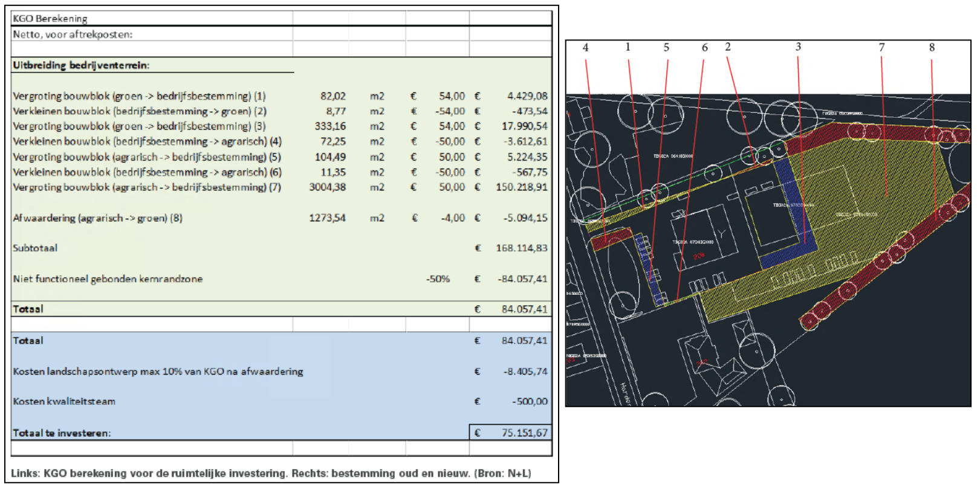
Task: Click the area value '3004,38'
Action: (328, 187)
